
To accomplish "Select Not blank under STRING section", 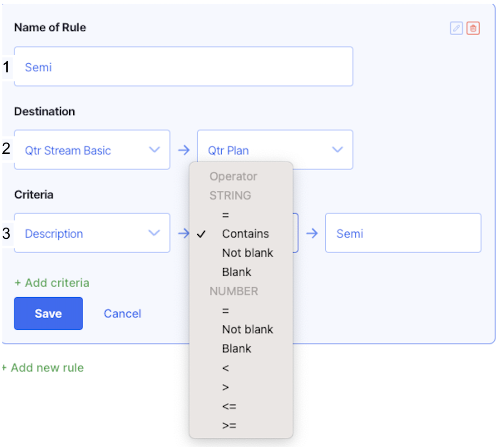I will (x=247, y=253).
